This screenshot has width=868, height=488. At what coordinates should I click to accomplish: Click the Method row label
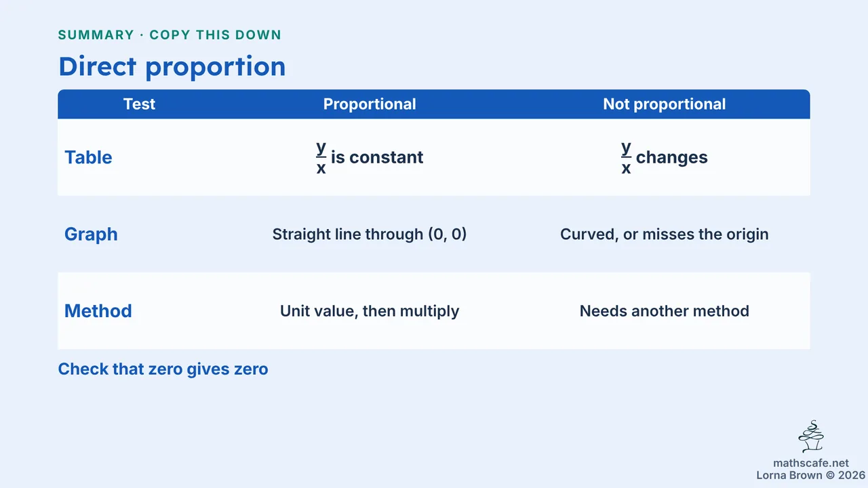pos(98,311)
